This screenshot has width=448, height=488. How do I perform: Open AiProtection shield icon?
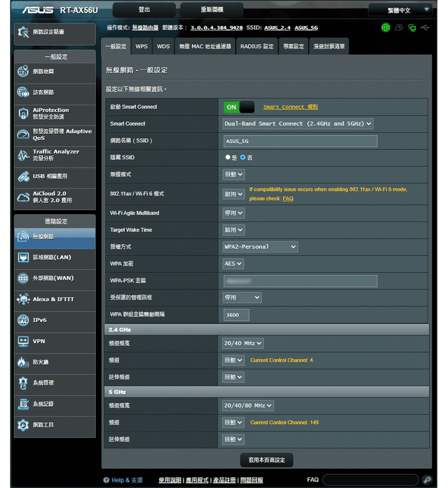tap(23, 113)
